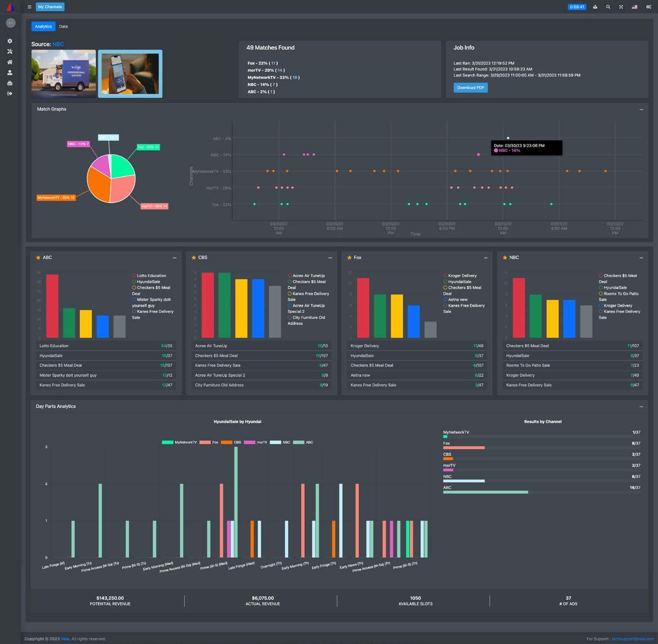The image size is (658, 644).
Task: Select the highlighted phone thumbnail
Action: click(130, 74)
